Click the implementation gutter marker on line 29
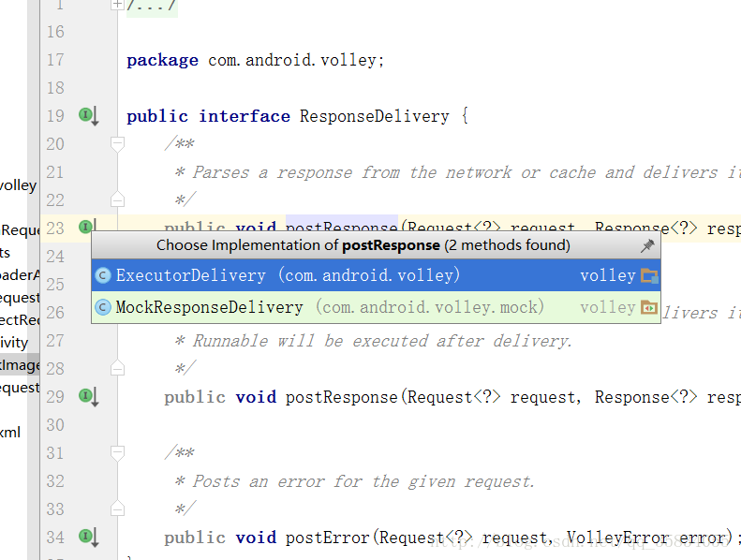 pyautogui.click(x=87, y=397)
